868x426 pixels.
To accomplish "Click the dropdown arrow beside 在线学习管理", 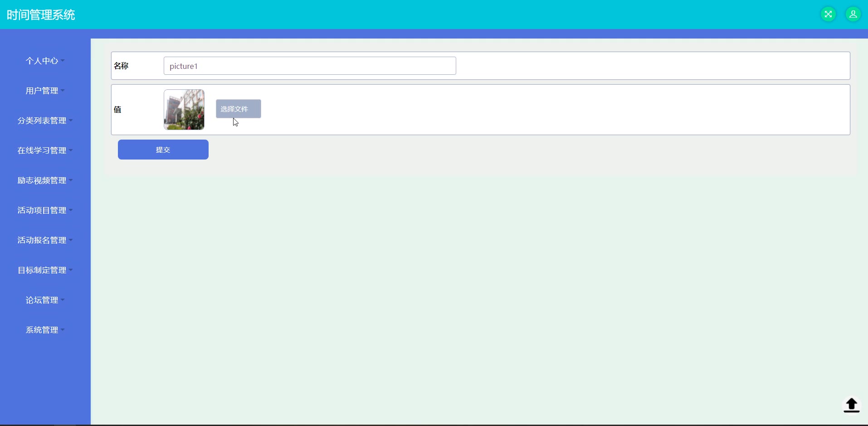I will tap(71, 150).
